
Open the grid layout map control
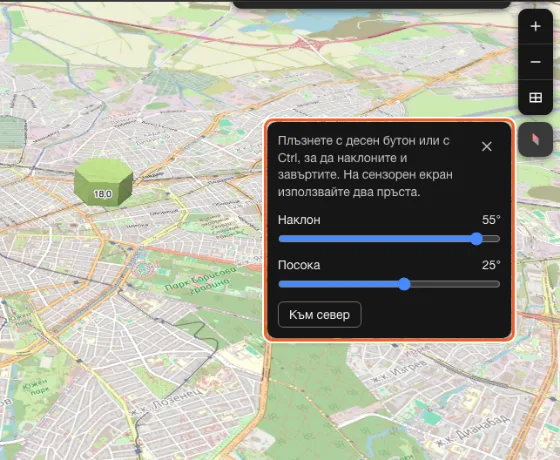click(535, 97)
